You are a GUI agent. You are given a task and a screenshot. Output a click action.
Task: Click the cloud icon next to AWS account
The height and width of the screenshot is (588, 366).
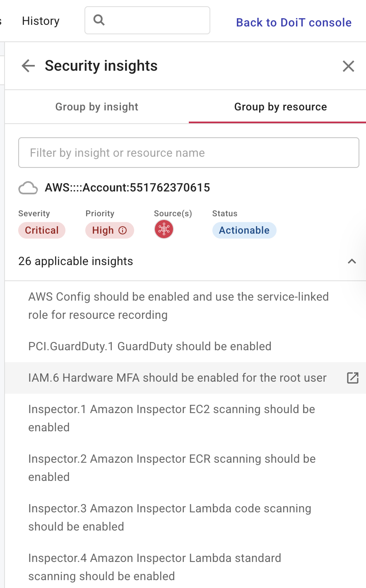pos(28,188)
